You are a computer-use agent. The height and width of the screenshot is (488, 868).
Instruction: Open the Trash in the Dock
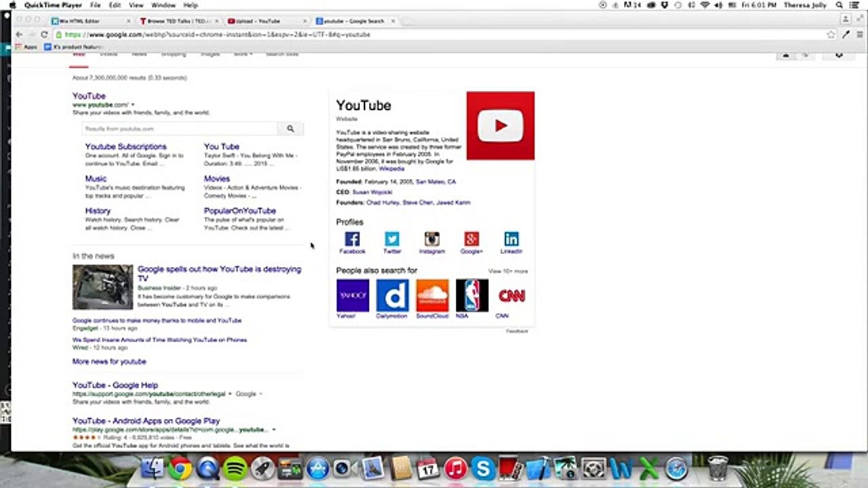717,468
